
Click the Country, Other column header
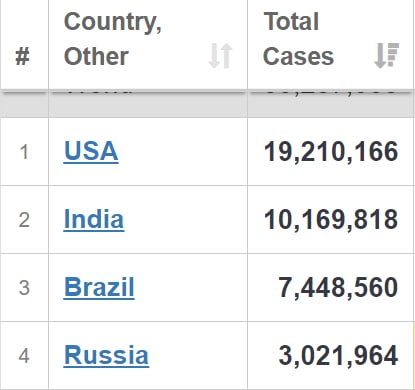coord(148,44)
